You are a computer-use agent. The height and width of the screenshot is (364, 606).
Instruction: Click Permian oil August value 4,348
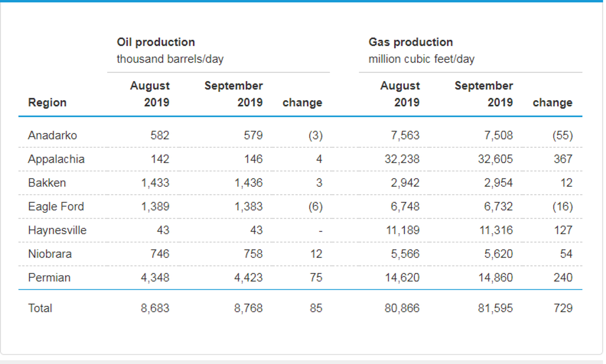[x=155, y=278]
